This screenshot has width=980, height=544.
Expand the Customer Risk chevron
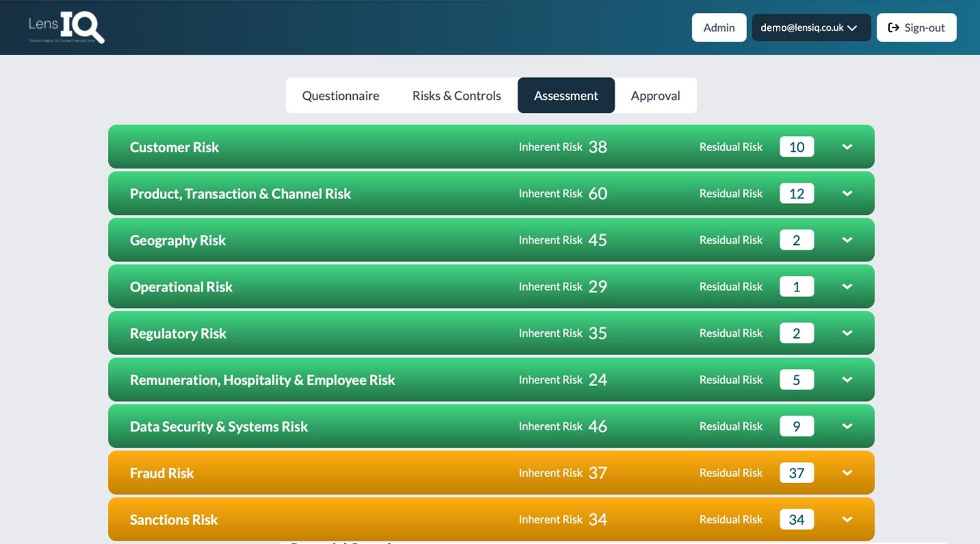[x=847, y=147]
